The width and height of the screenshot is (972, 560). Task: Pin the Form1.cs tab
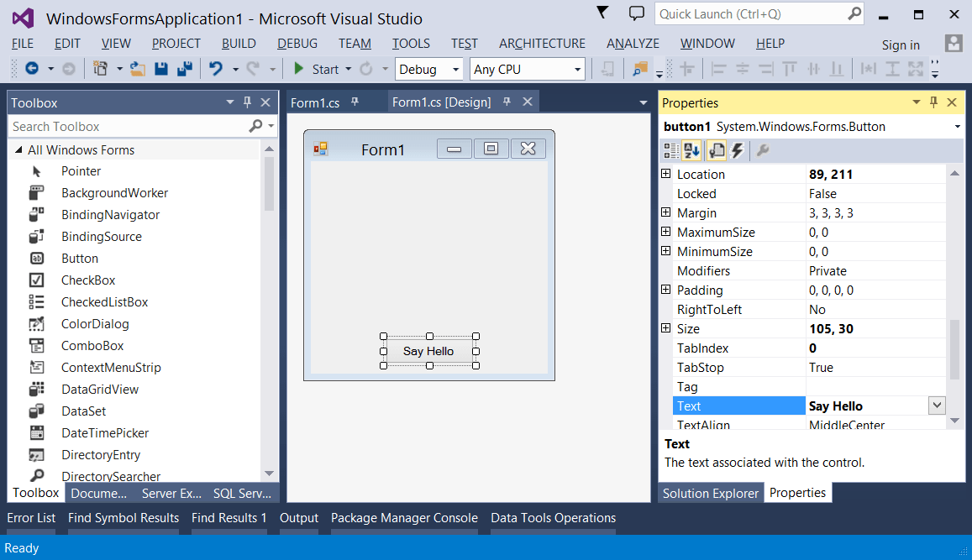(x=355, y=102)
